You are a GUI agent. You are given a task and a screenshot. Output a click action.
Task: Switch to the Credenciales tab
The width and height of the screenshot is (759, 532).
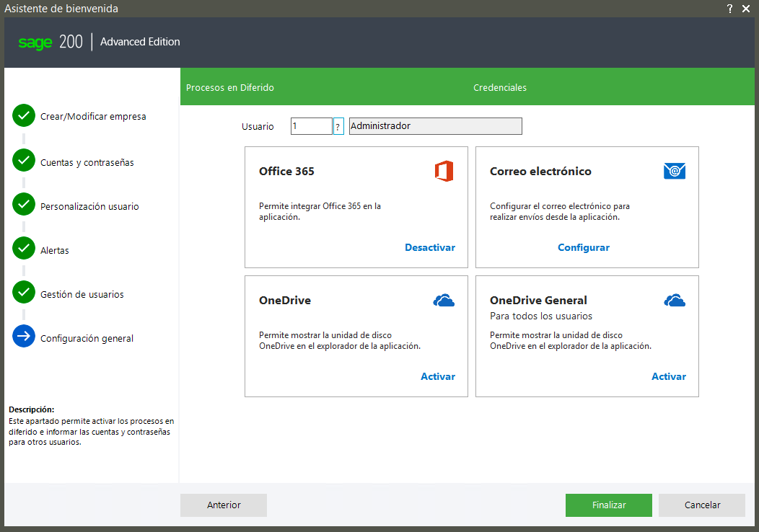(499, 87)
